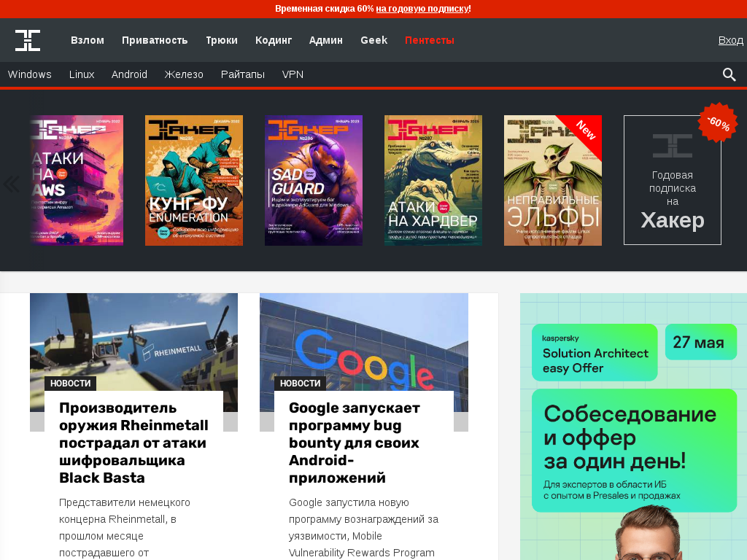Open the Железо subcategory
The width and height of the screenshot is (747, 560).
point(184,74)
